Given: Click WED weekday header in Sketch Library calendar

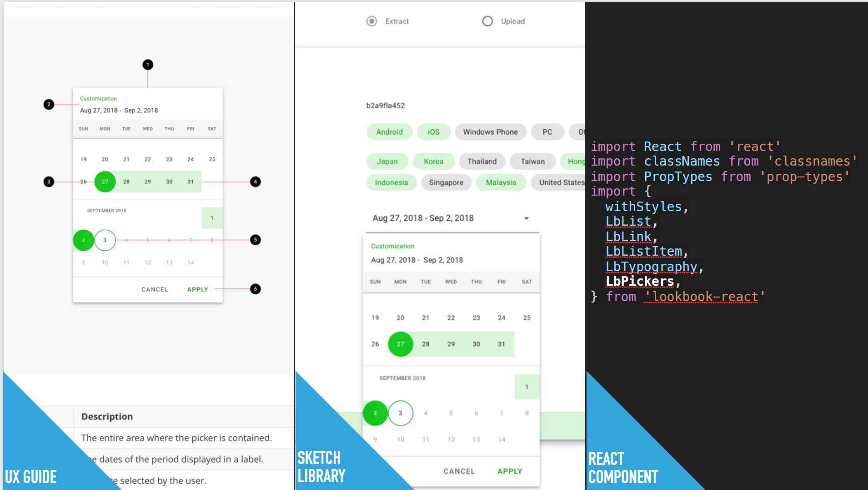Looking at the screenshot, I should pos(451,282).
